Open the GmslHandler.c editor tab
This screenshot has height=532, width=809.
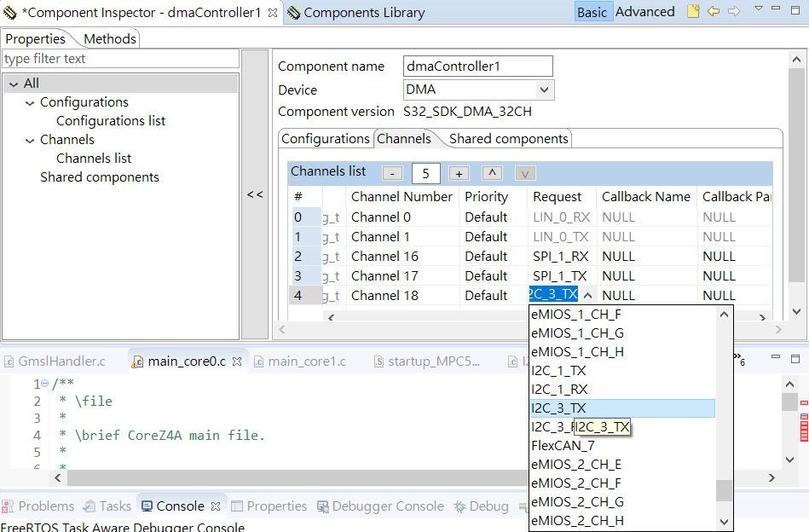(x=61, y=361)
